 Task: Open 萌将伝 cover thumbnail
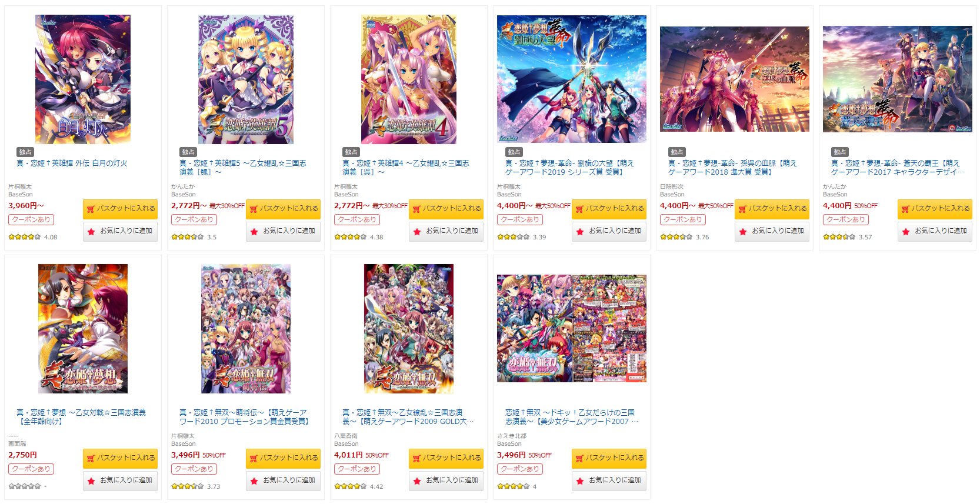[246, 329]
